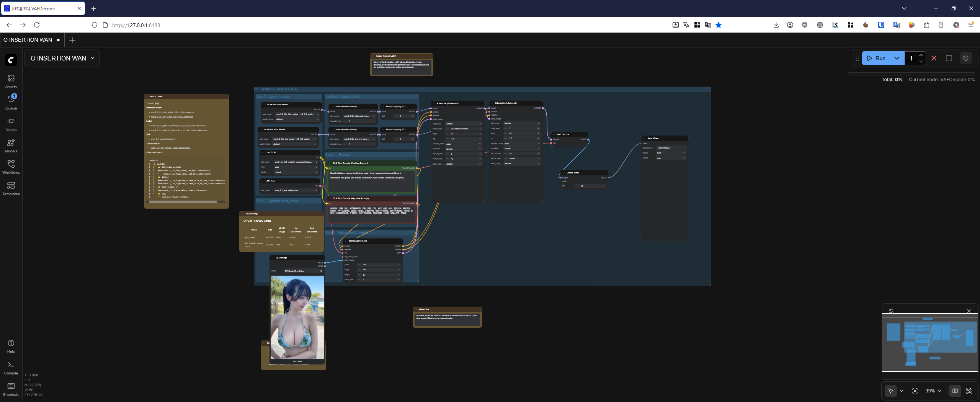Increase fps in Create Video node

click(604, 186)
